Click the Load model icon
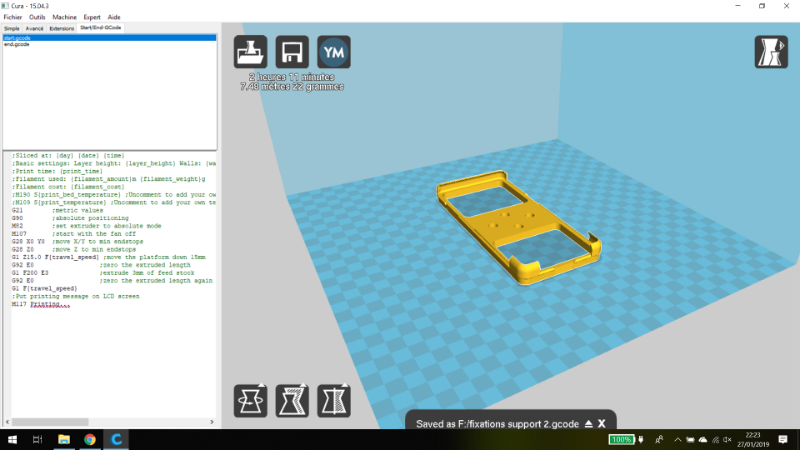 [251, 52]
